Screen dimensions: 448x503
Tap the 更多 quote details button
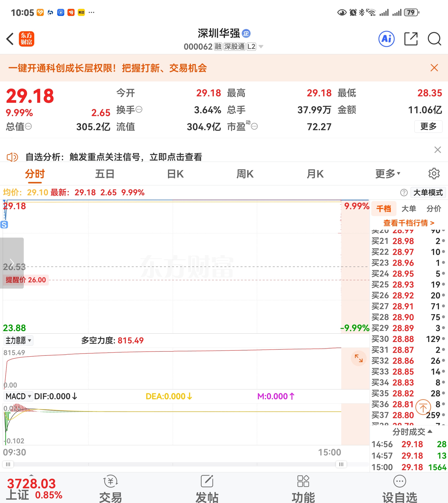pyautogui.click(x=428, y=126)
